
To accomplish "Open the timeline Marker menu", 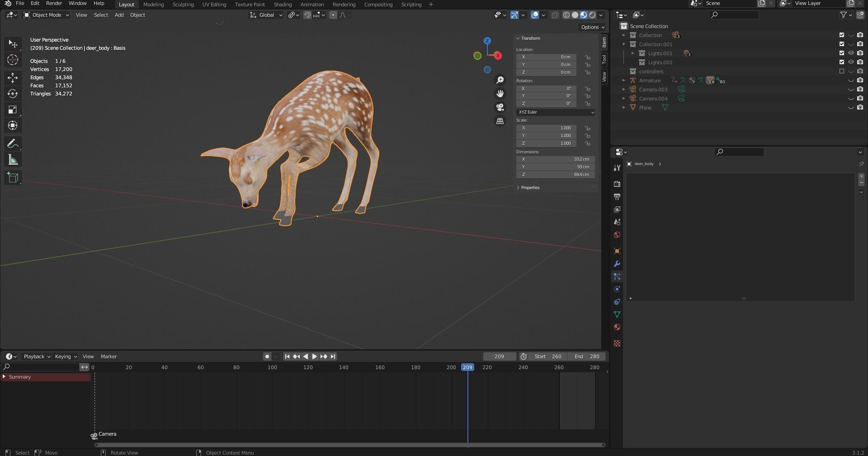I will pyautogui.click(x=108, y=356).
